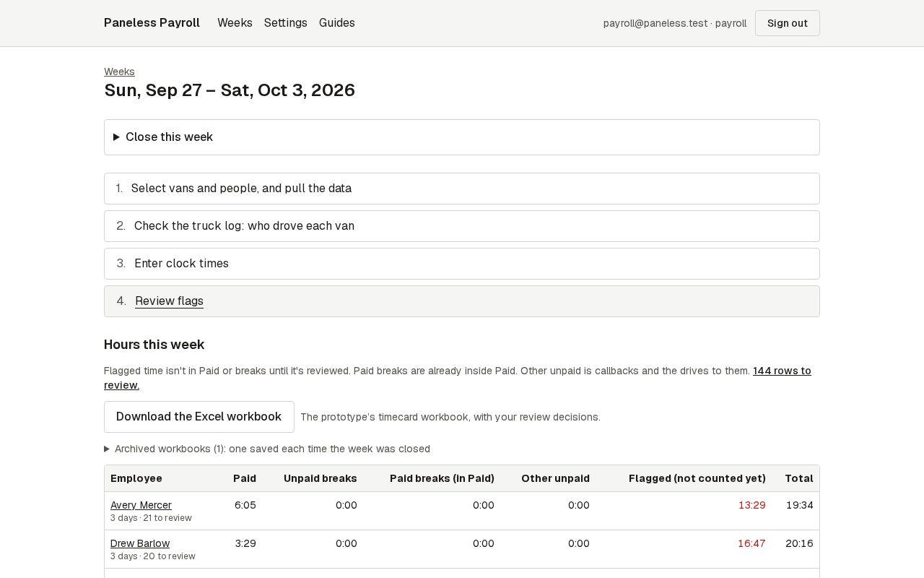The image size is (924, 578).
Task: Open the Review flags step link
Action: pyautogui.click(x=169, y=301)
